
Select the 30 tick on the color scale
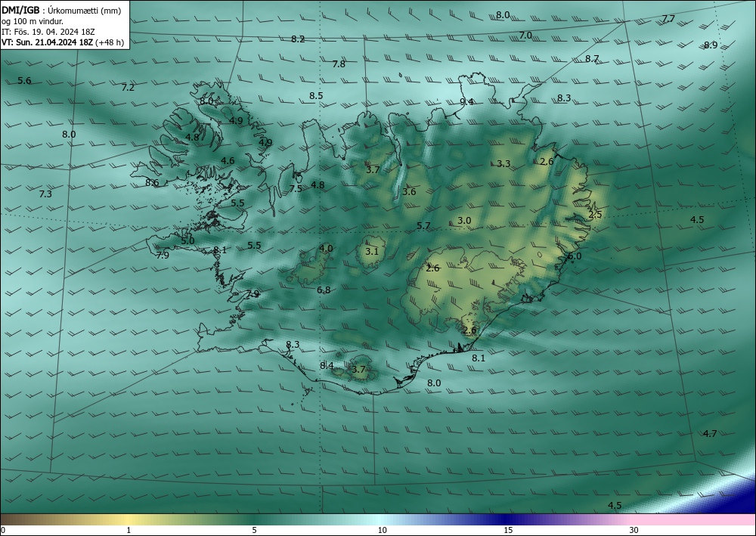634,530
